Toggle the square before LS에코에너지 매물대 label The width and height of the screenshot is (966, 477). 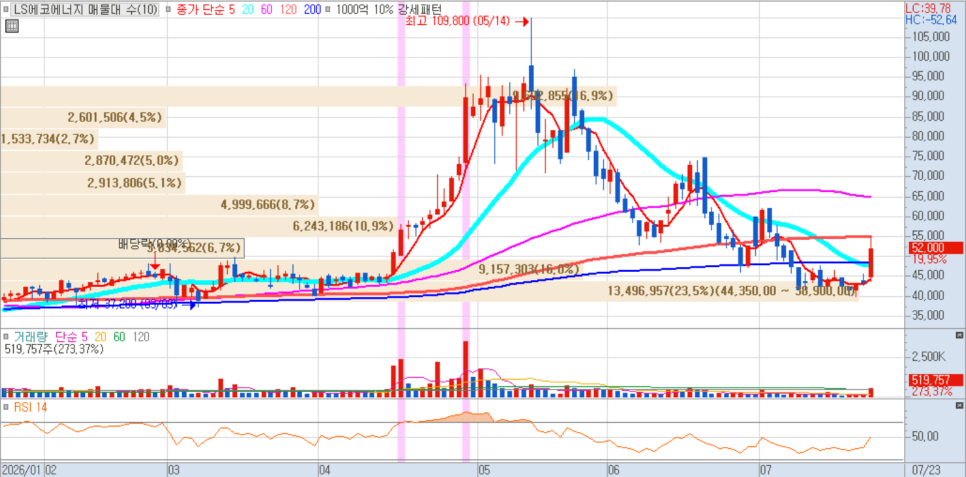pos(6,9)
